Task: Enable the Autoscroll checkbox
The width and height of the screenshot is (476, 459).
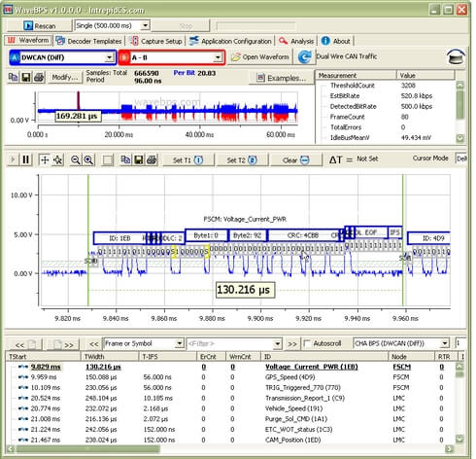Action: point(307,343)
